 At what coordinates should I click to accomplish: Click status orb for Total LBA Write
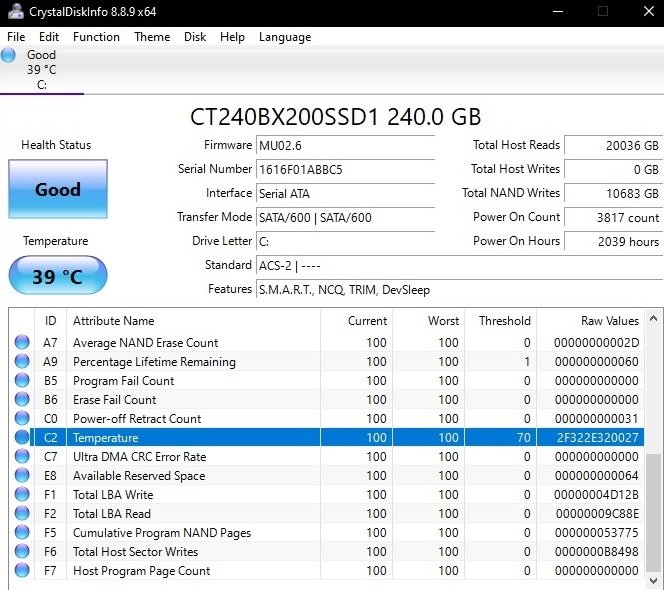point(22,494)
